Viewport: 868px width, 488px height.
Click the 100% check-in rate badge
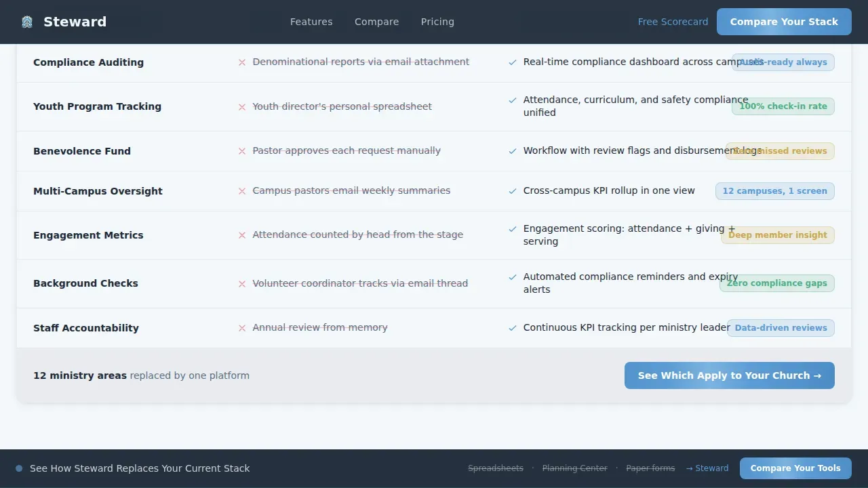783,106
